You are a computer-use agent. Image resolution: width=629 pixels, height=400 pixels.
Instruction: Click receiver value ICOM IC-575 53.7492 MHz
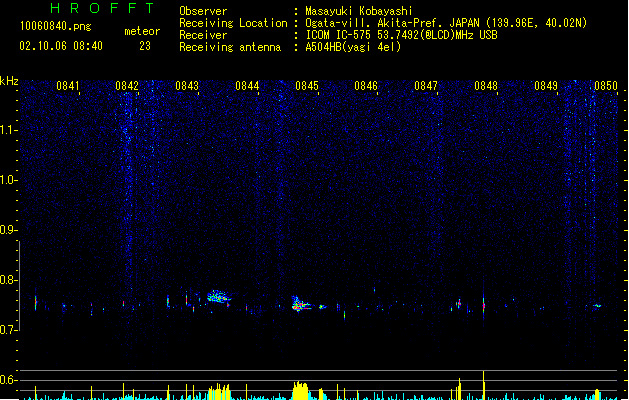click(401, 35)
